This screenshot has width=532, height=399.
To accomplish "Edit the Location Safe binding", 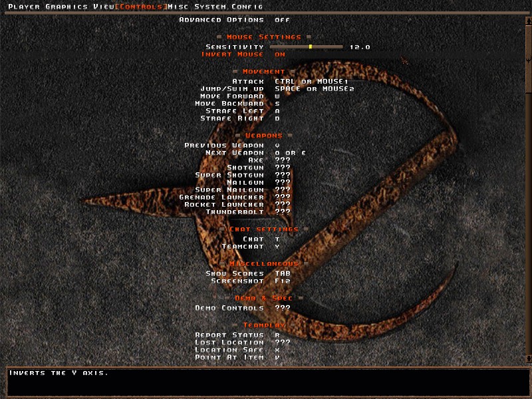I will coord(237,350).
